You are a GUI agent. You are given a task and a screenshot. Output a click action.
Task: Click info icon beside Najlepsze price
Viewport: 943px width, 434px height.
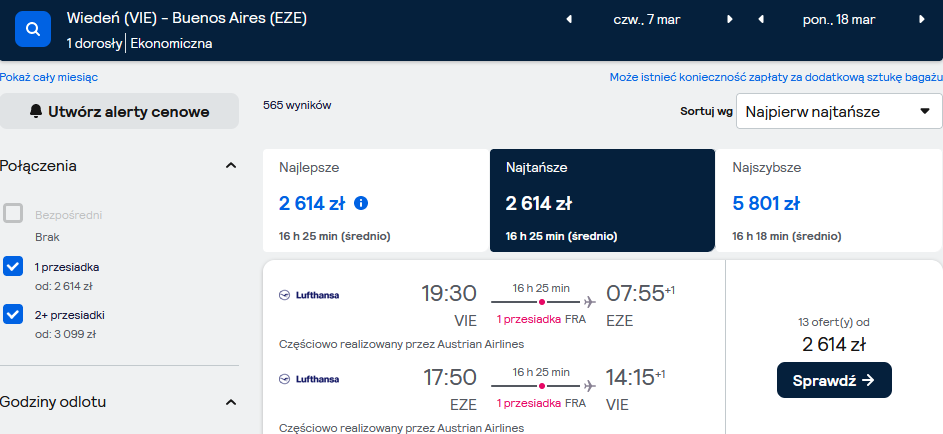point(361,203)
